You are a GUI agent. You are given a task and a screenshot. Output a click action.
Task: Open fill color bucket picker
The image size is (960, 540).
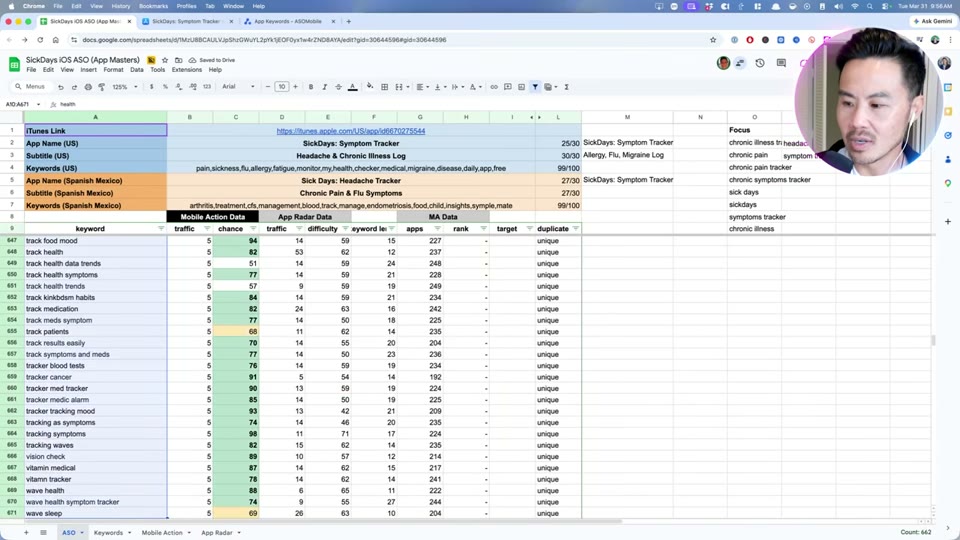(370, 87)
